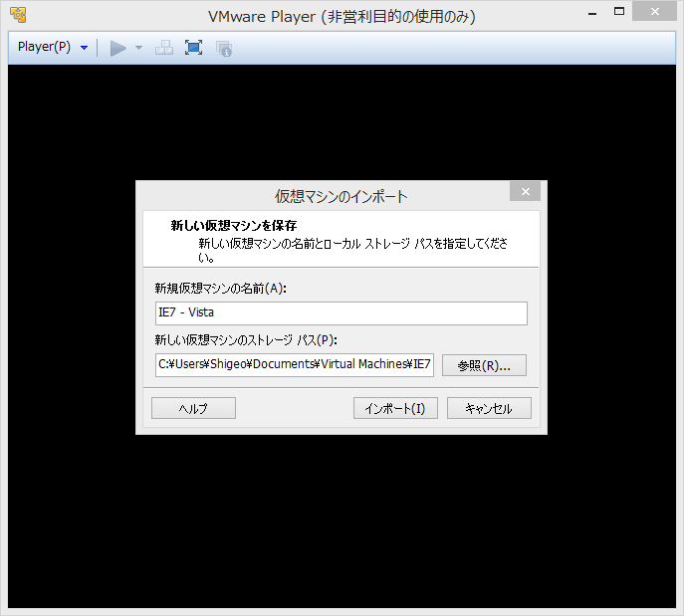This screenshot has width=684, height=616.
Task: Maximize the VMware Player window
Action: (x=619, y=12)
